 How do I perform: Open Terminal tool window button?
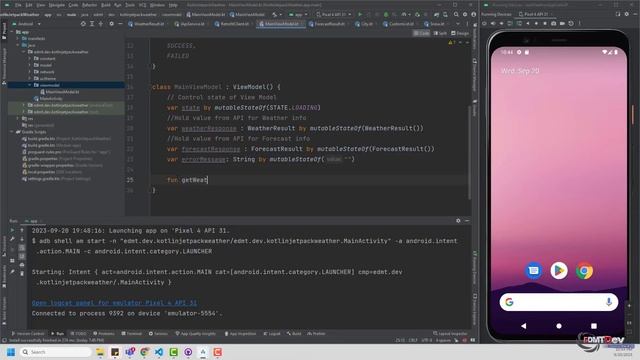[x=131, y=333]
